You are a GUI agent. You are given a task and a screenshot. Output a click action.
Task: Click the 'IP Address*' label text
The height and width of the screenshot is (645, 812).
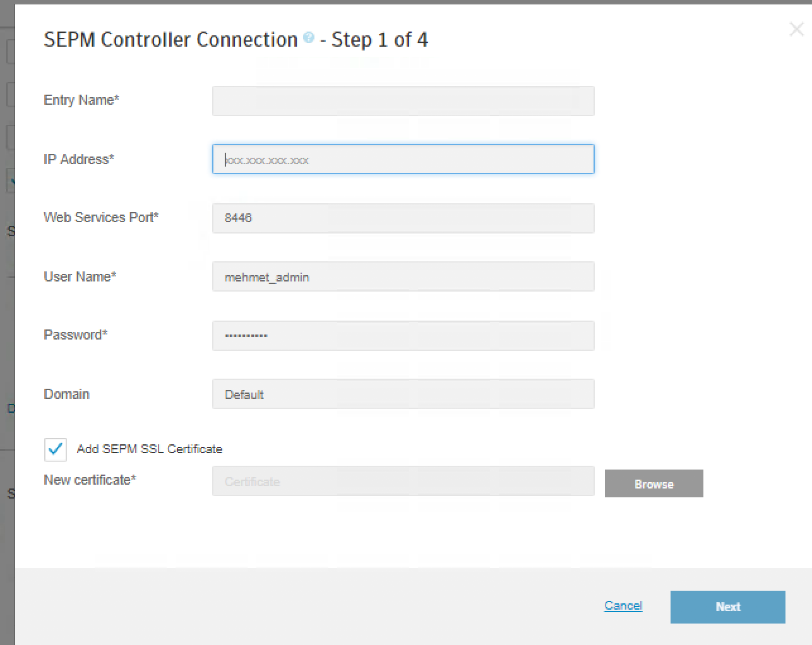pos(79,159)
